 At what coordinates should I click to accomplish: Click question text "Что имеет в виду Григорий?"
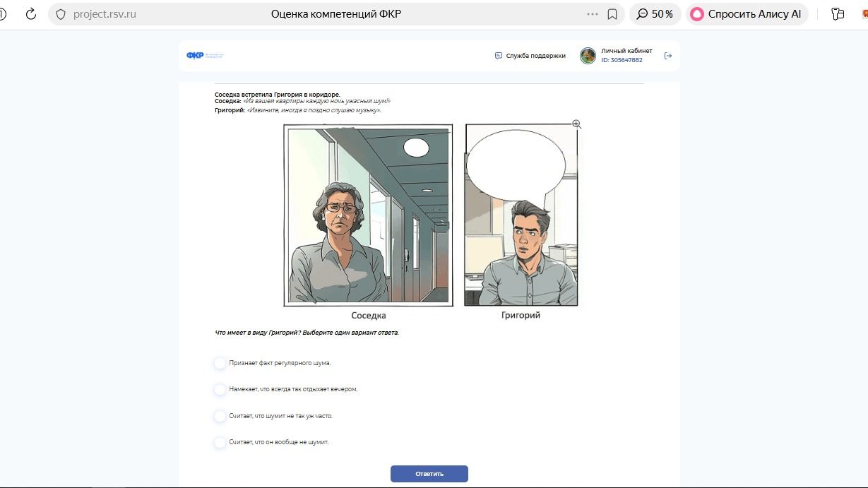(258, 333)
